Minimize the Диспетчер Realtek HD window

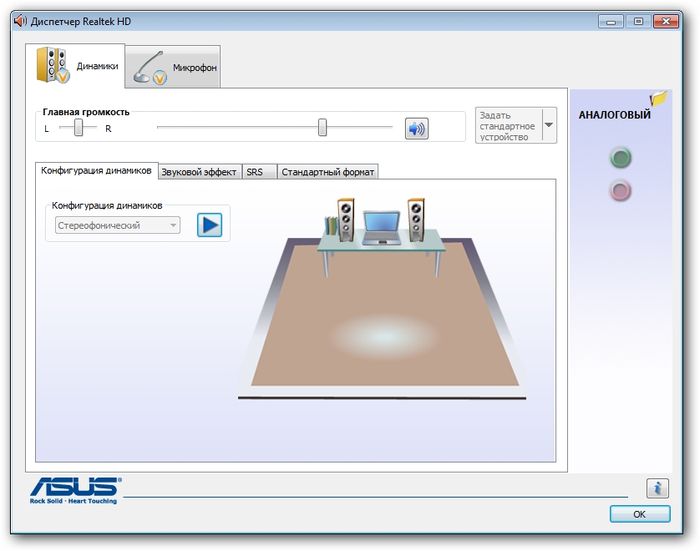611,21
